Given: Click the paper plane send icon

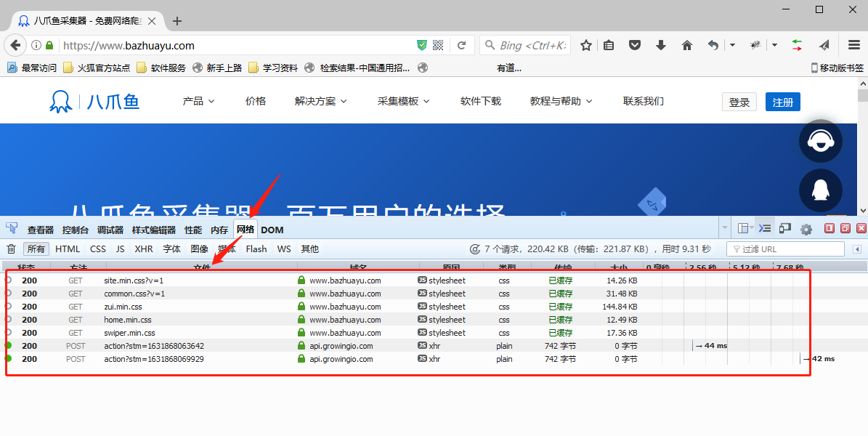Looking at the screenshot, I should pos(824,46).
